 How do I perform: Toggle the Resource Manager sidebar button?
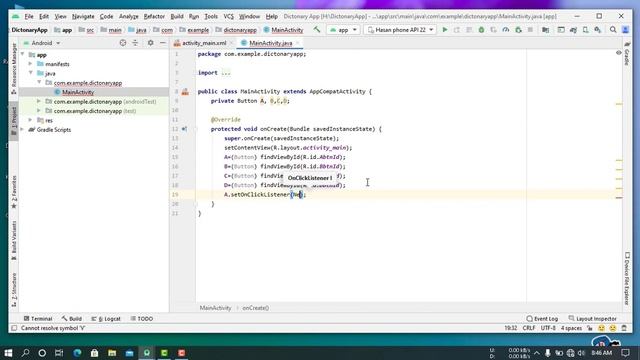click(x=14, y=68)
